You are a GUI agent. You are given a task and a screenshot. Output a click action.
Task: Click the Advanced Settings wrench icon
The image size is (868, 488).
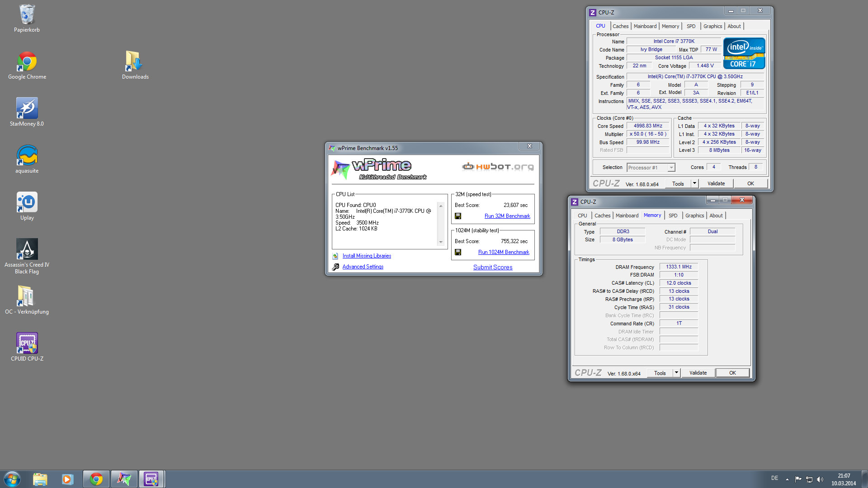(x=335, y=267)
